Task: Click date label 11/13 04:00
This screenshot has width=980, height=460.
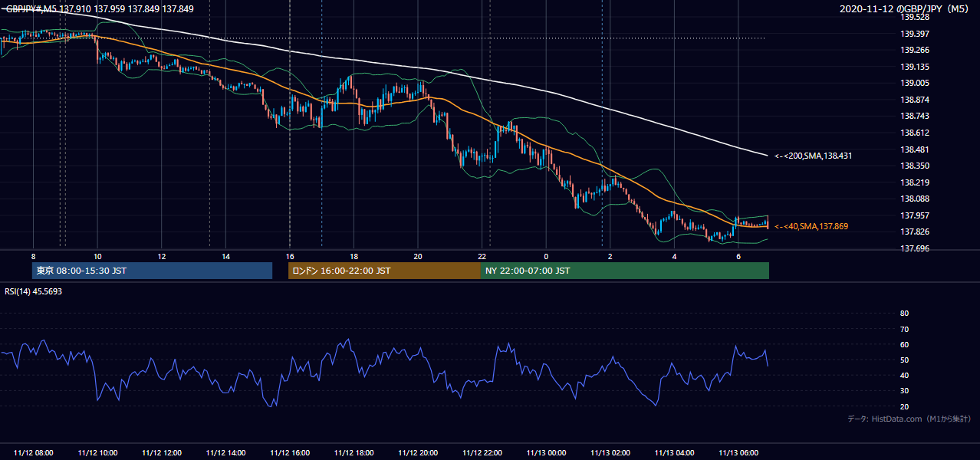Action: 674,453
